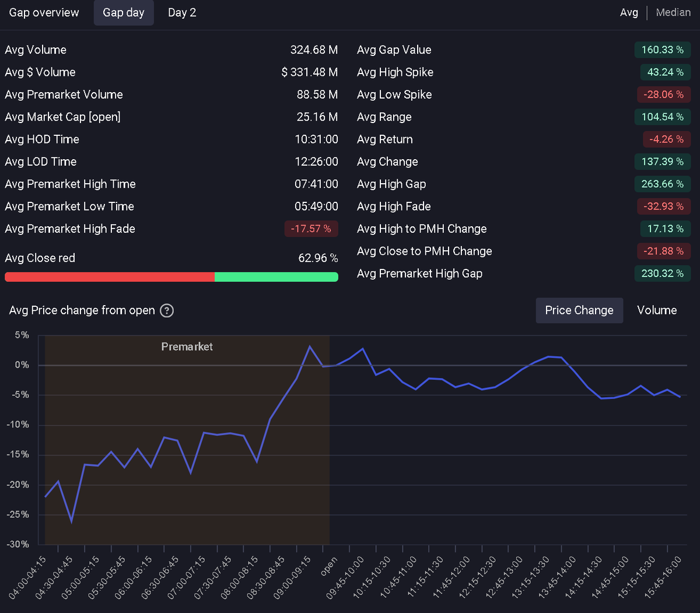700x613 pixels.
Task: Click the Avg Premarket Low Time value 05:49:00
Action: 316,206
